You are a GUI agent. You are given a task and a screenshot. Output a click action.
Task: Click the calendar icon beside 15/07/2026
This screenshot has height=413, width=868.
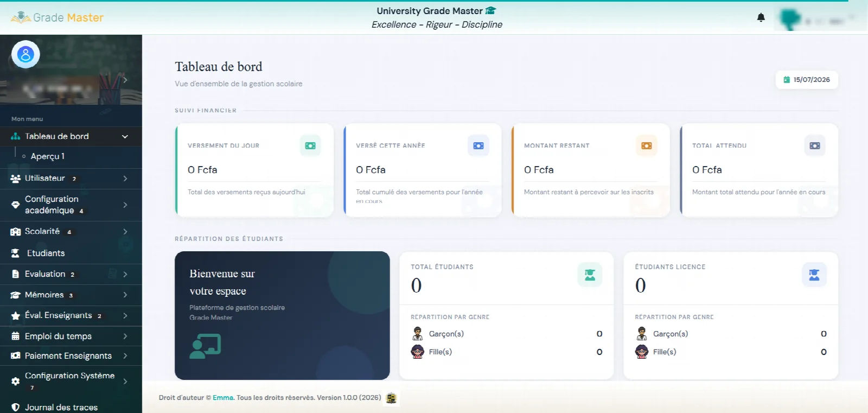click(x=787, y=80)
